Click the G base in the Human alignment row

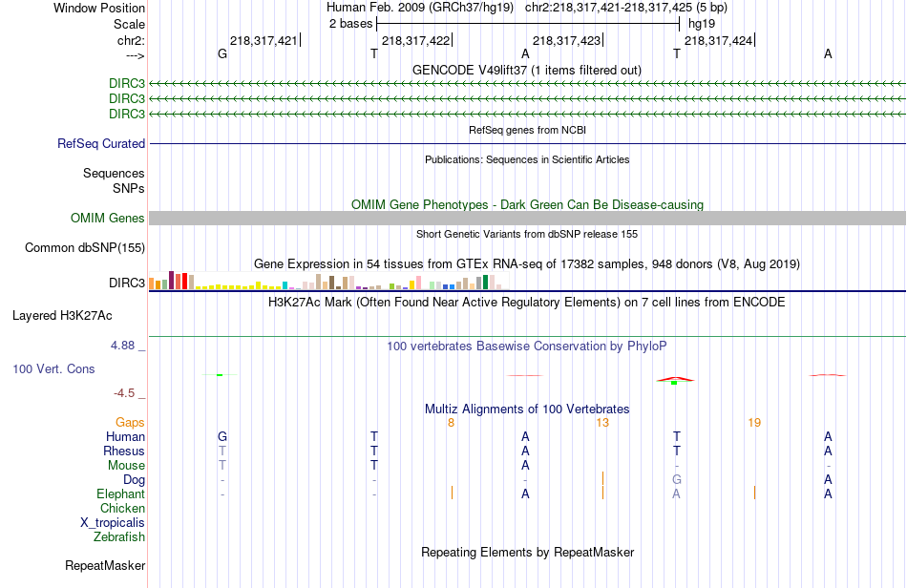222,436
